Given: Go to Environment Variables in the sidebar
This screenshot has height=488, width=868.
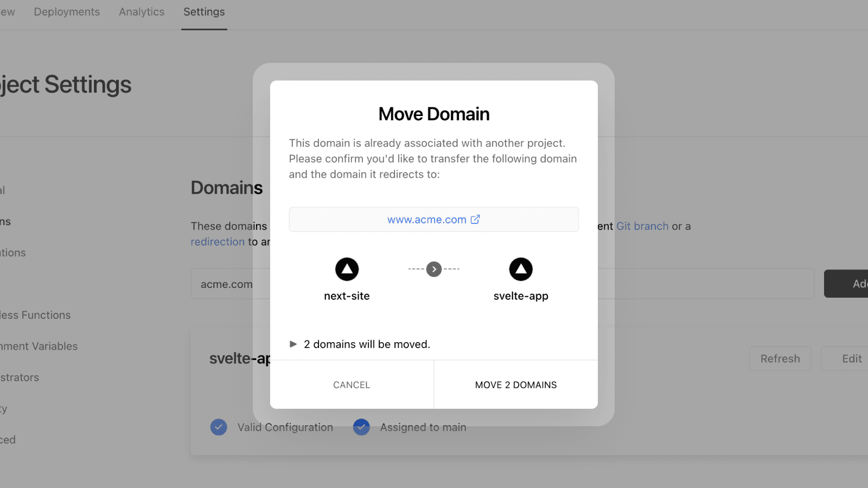Looking at the screenshot, I should pyautogui.click(x=39, y=346).
